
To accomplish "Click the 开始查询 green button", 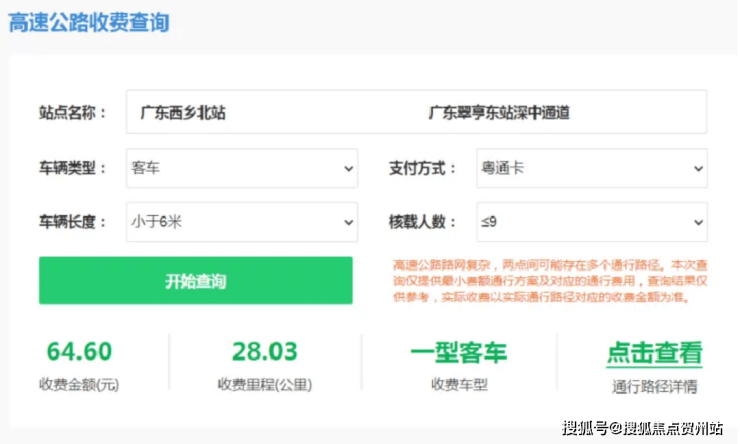I will click(x=195, y=280).
